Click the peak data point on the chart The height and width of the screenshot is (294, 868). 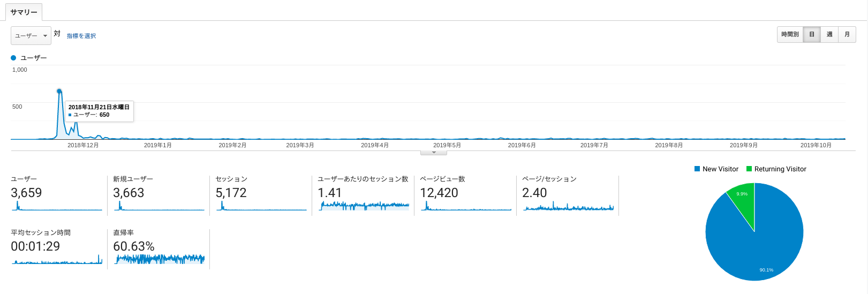click(59, 91)
